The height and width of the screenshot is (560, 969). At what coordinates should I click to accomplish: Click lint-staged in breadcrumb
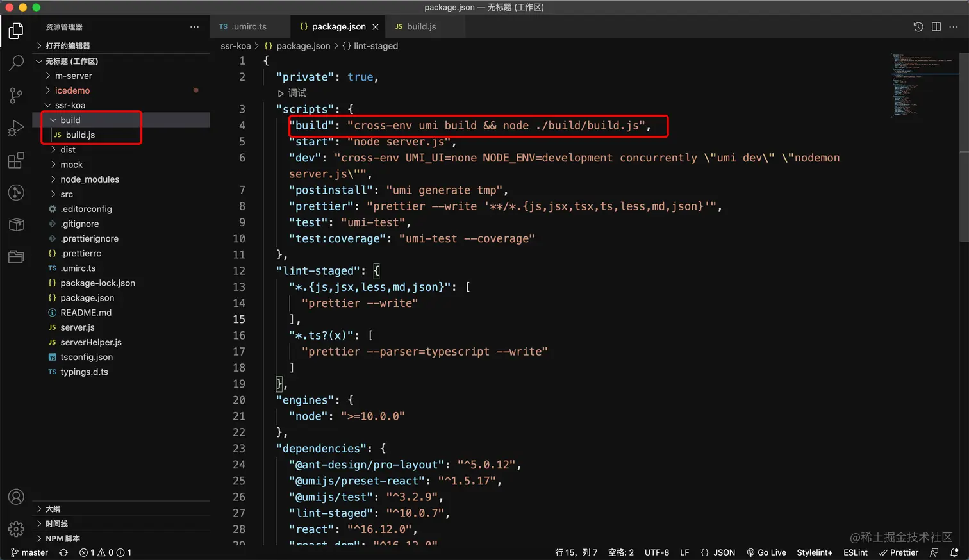coord(376,46)
